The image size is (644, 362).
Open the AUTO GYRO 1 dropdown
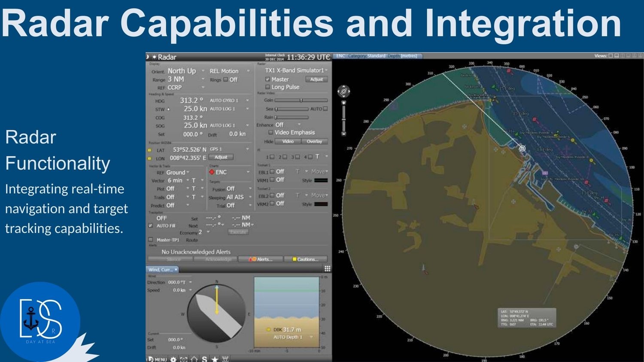point(229,100)
